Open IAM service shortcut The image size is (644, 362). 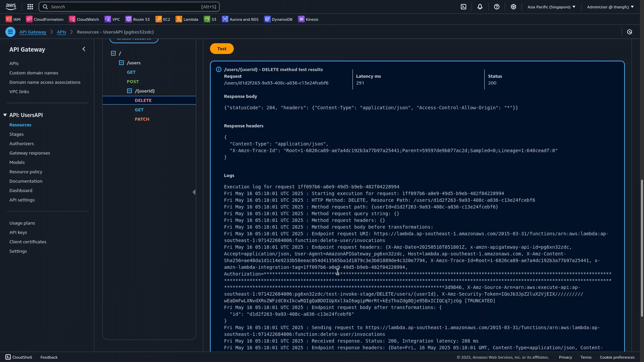pyautogui.click(x=13, y=19)
